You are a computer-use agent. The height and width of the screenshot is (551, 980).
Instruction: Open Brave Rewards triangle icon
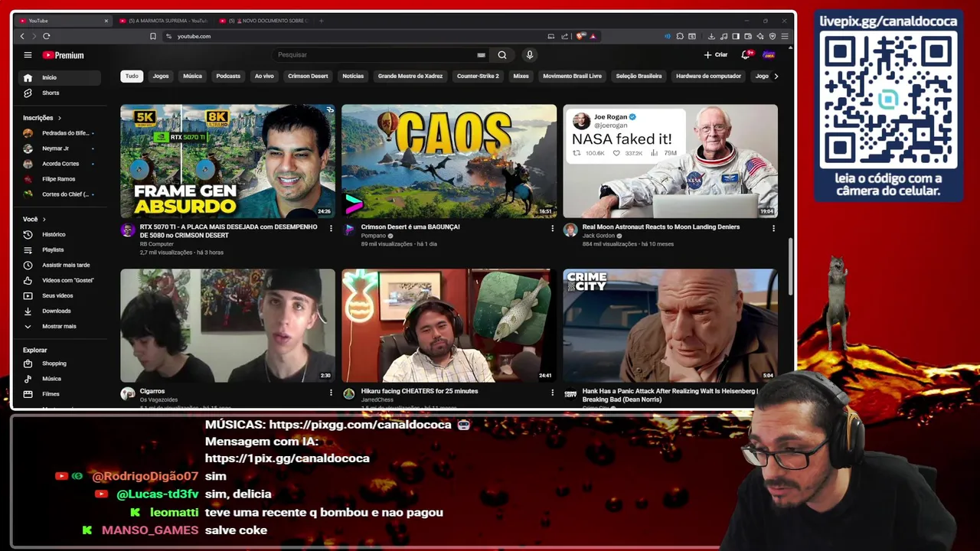(x=593, y=36)
